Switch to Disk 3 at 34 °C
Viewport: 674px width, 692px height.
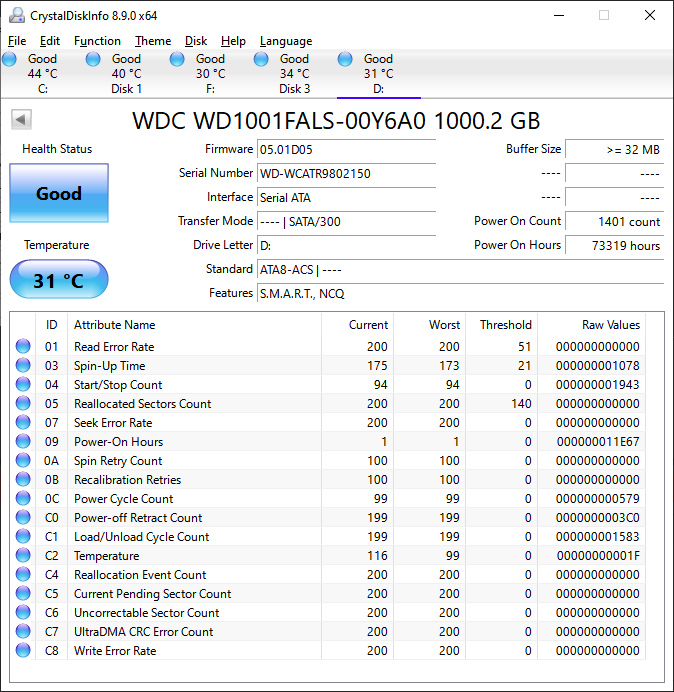[294, 74]
